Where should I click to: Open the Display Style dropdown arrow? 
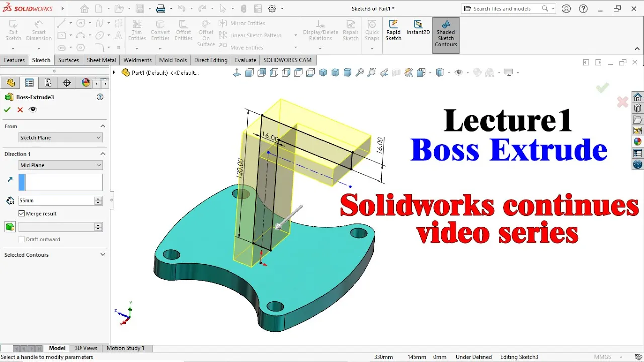click(449, 73)
